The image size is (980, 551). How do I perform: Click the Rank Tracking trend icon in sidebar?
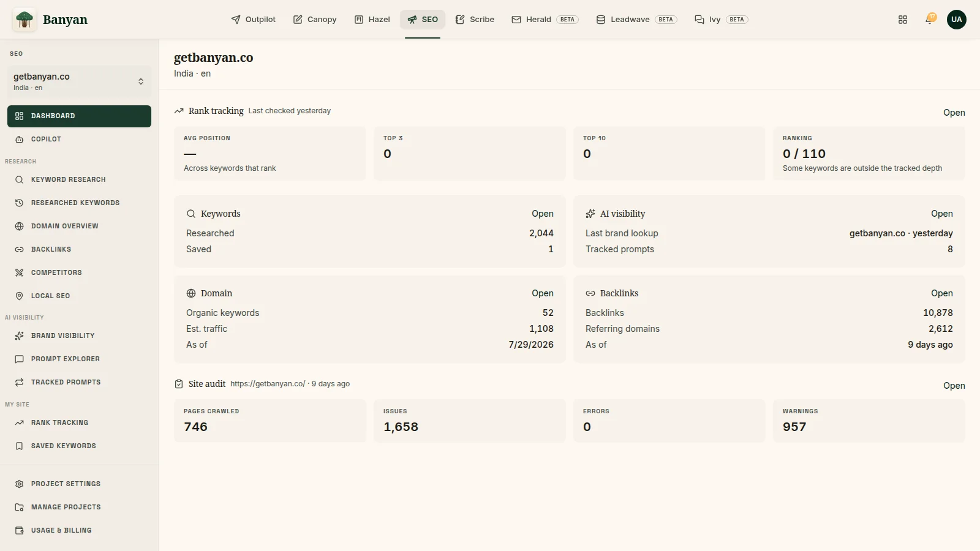click(x=19, y=422)
